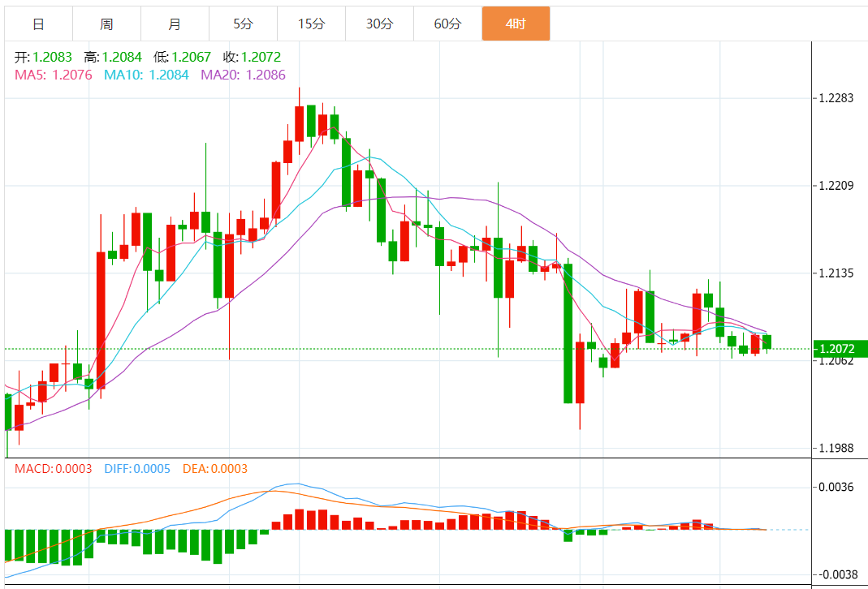Screen dimensions: 868x589
Task: Click the active 4时 timeframe tab
Action: tap(516, 24)
